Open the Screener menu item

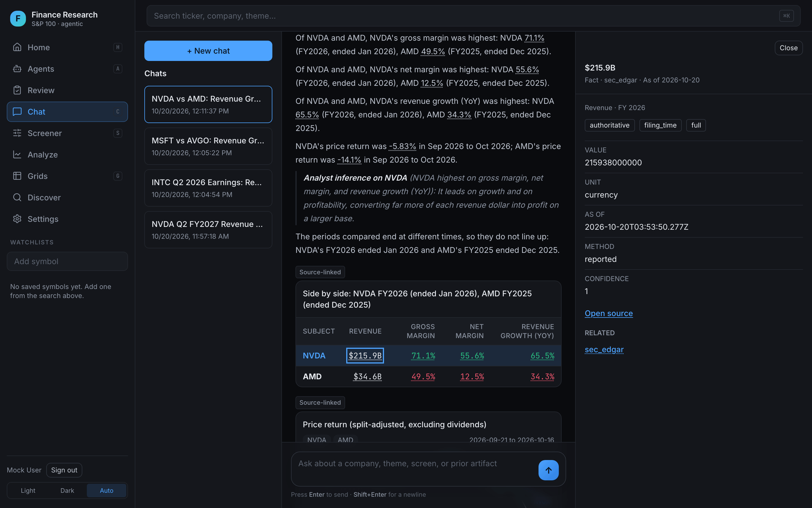[x=67, y=133]
